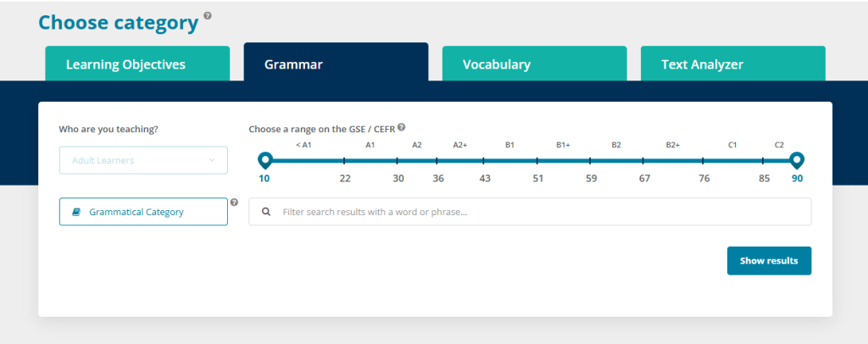This screenshot has height=344, width=868.
Task: Click help icon beside Grammatical Category button
Action: coord(234,203)
